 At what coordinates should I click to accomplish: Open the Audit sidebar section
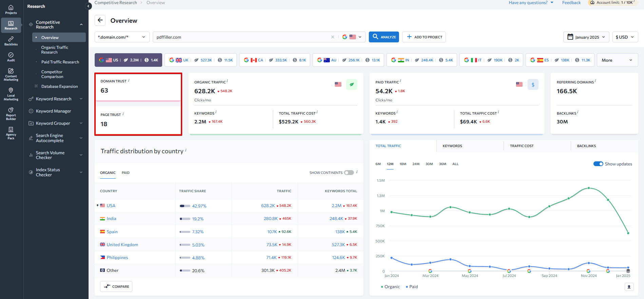coord(11,57)
